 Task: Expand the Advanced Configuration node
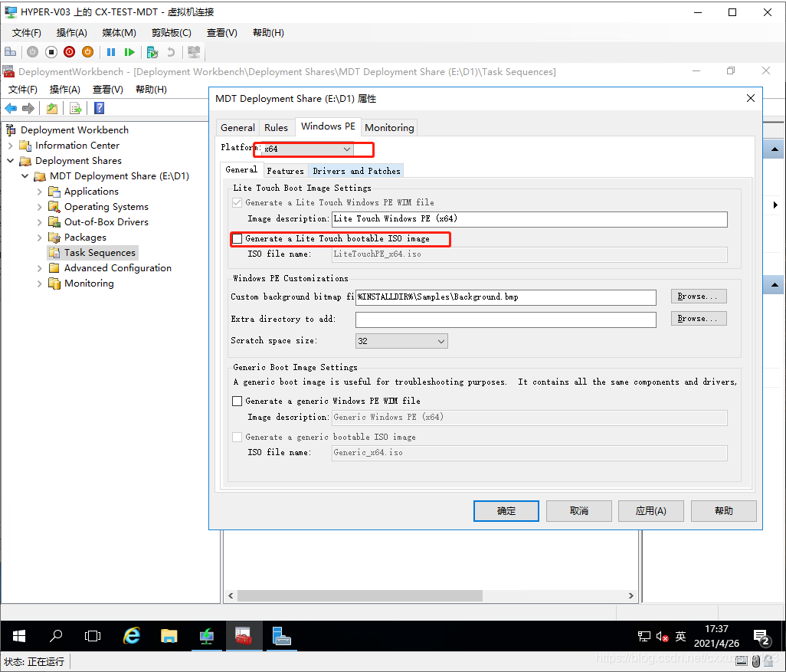40,268
